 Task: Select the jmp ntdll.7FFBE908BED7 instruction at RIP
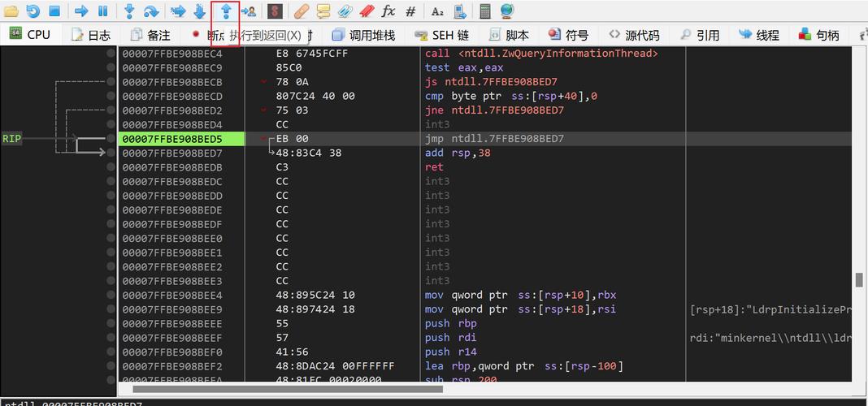[494, 139]
